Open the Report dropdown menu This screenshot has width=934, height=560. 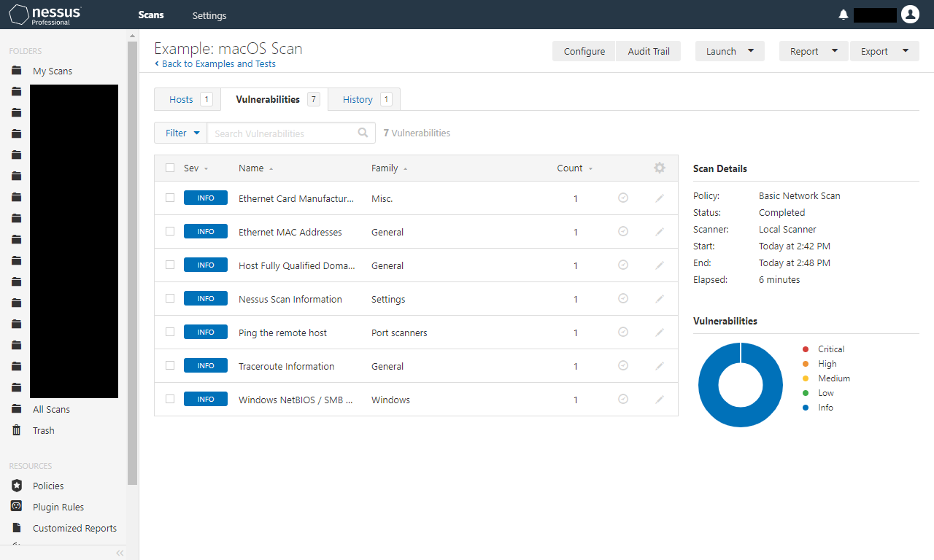(814, 51)
